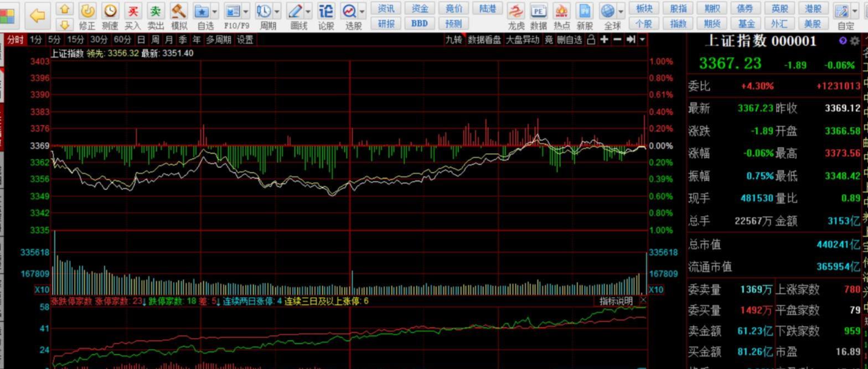Switch to the 1分 period tab
This screenshot has height=369, width=868.
click(x=36, y=39)
